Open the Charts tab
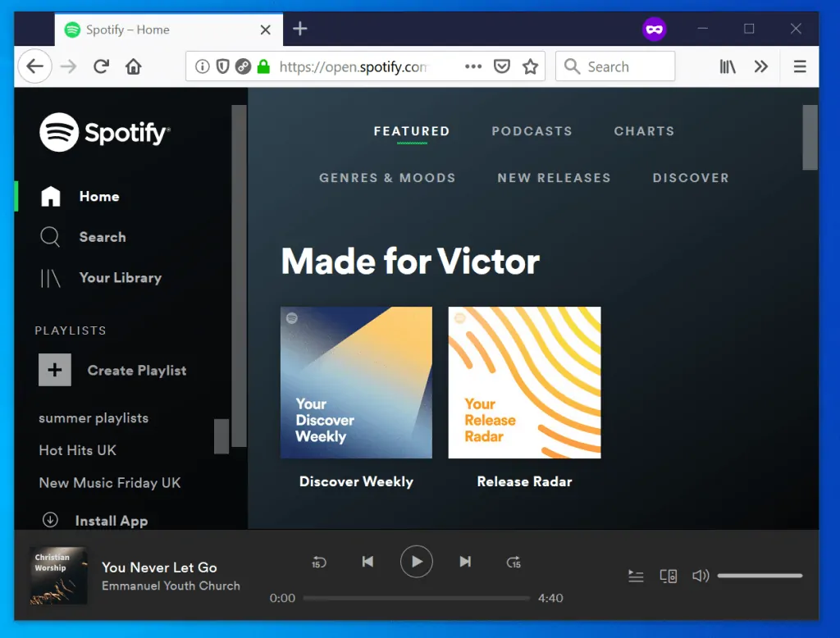The width and height of the screenshot is (840, 638). tap(644, 131)
